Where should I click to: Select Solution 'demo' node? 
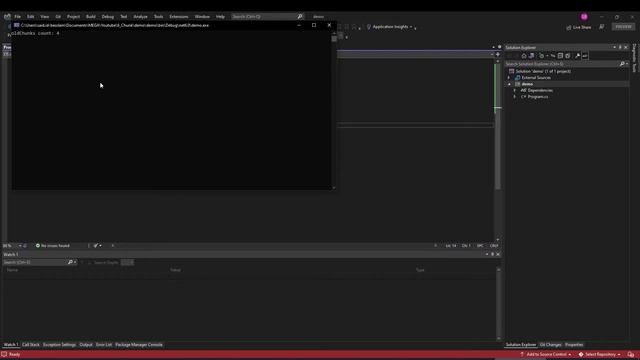point(543,71)
